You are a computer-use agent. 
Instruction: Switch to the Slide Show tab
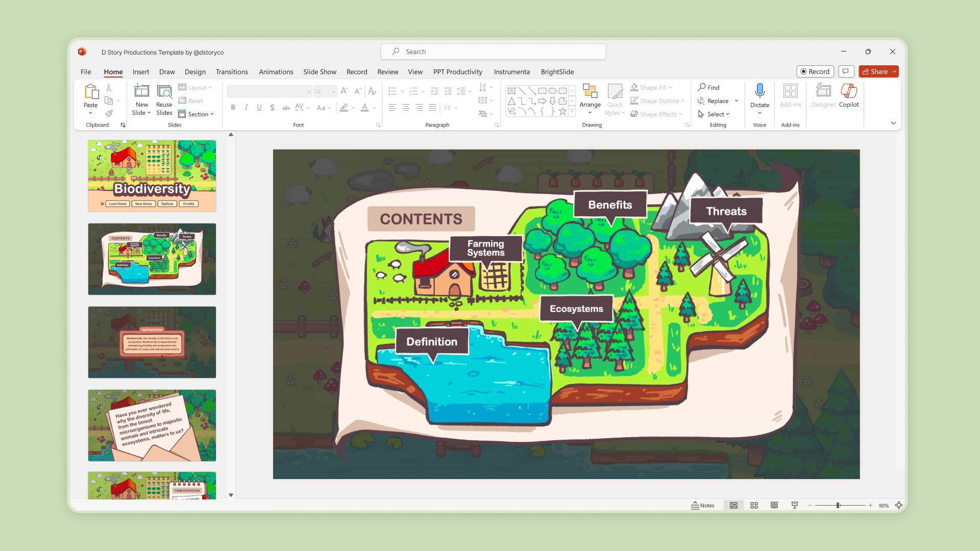click(x=320, y=72)
